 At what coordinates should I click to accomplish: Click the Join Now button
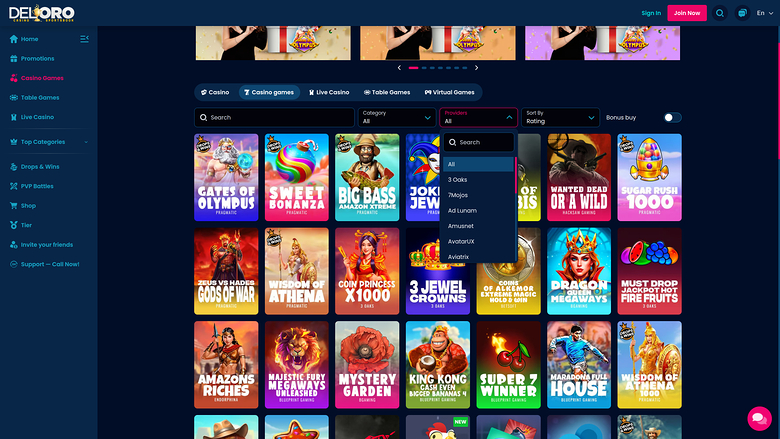(x=687, y=13)
